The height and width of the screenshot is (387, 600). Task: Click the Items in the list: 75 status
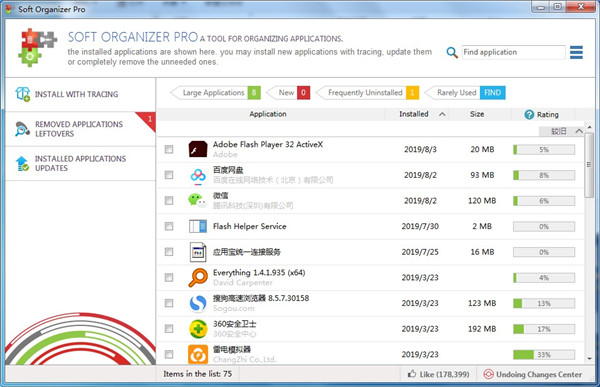(197, 374)
